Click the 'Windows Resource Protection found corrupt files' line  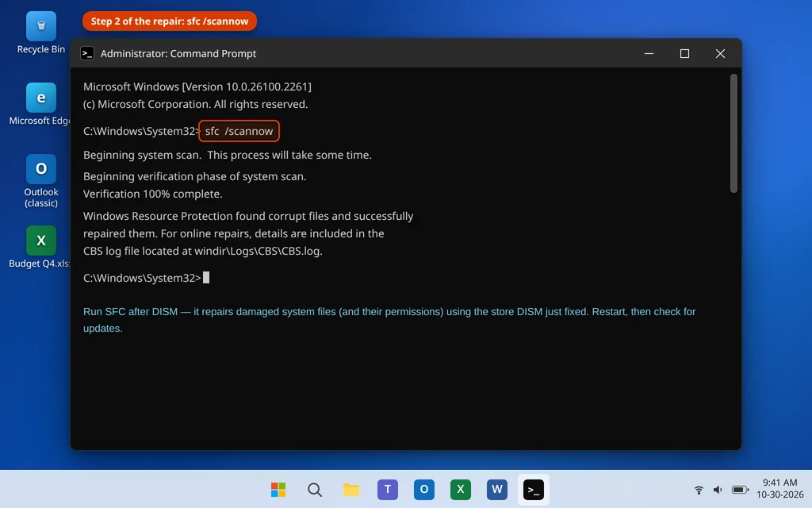(x=248, y=216)
